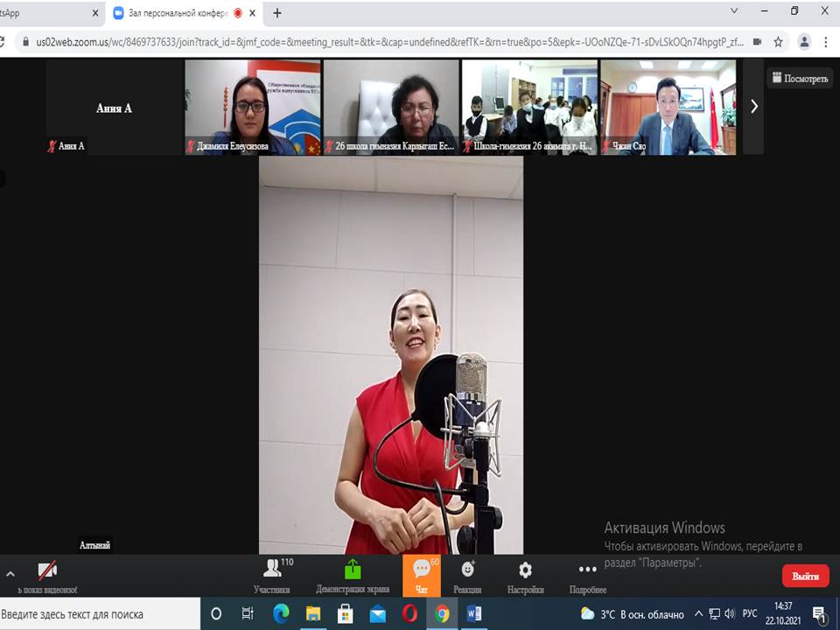Open File Explorer from the taskbar
The height and width of the screenshot is (630, 840).
point(313,614)
